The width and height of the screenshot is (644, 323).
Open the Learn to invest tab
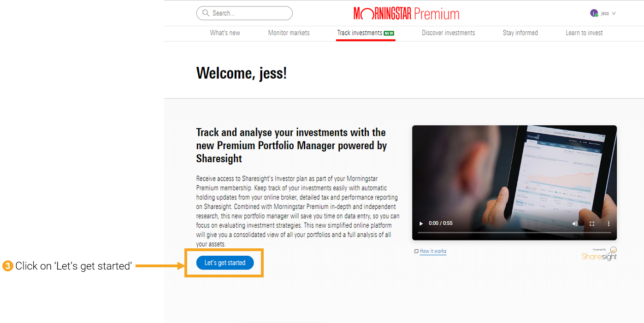585,33
